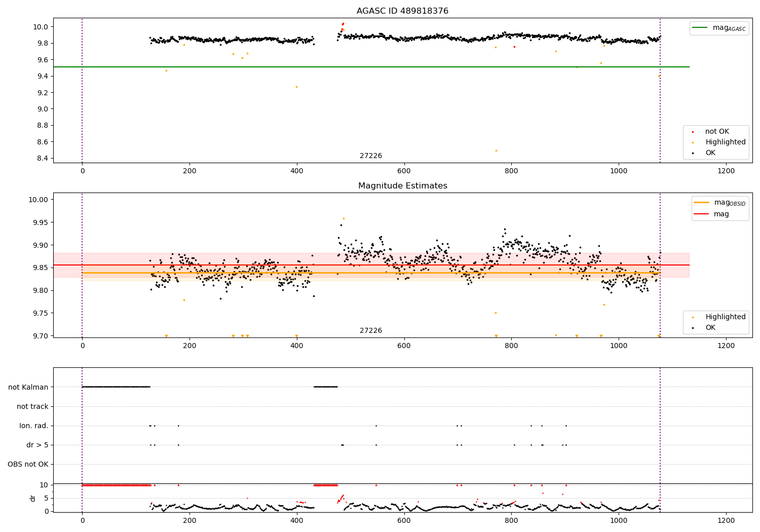Click the 'not track' axis label
Image resolution: width=760 pixels, height=532 pixels.
point(32,406)
